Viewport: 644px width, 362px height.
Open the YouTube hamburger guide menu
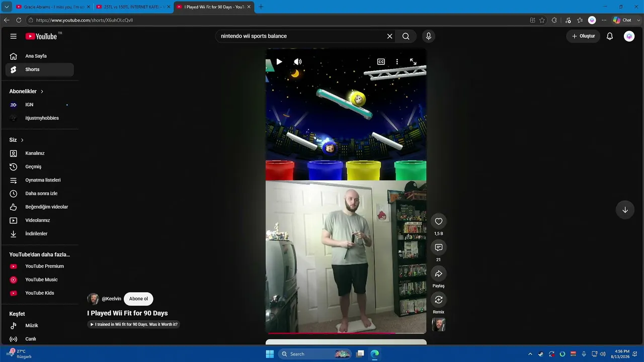click(14, 36)
